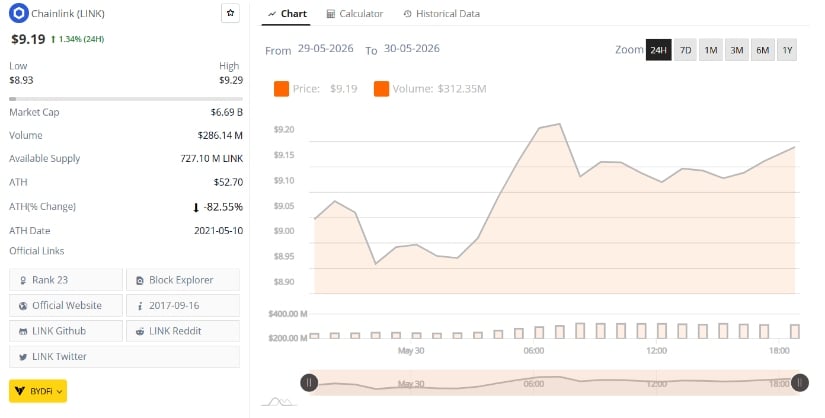Open the Chart tab
Image resolution: width=825 pixels, height=418 pixels.
pos(286,14)
